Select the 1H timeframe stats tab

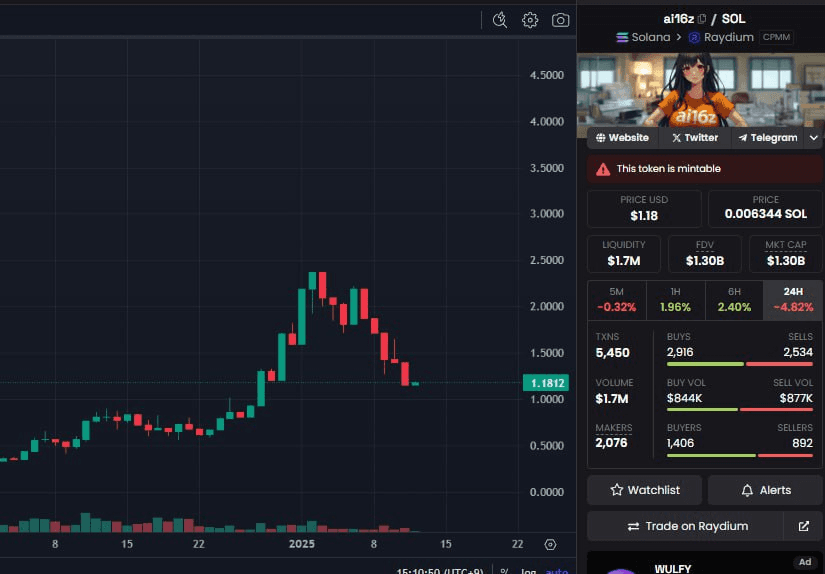click(676, 300)
